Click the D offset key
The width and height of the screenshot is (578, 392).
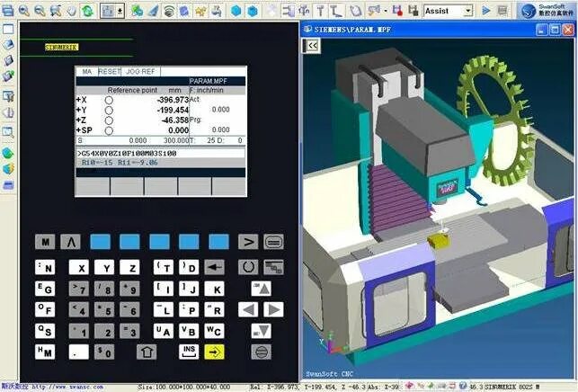click(189, 267)
